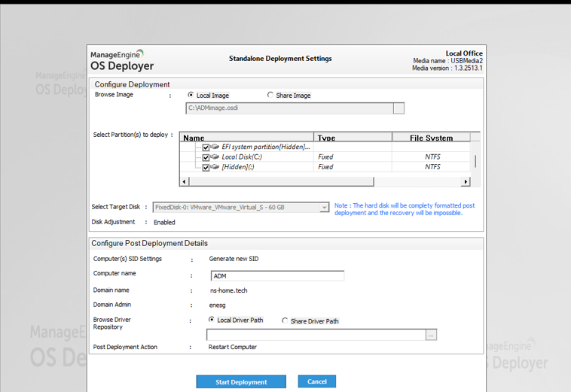Click the C:\ADMimage.osdi image path field
Viewport: 571px width, 392px height.
click(x=289, y=108)
